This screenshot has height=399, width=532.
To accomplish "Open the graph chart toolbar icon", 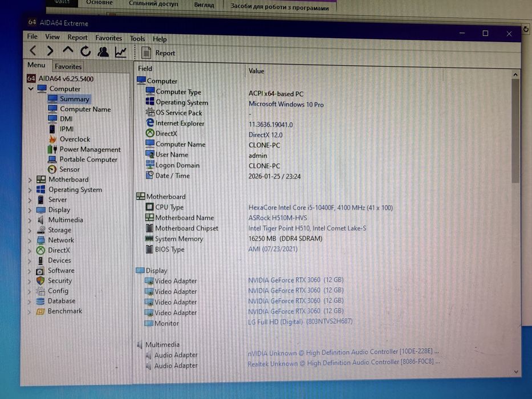I will click(x=121, y=52).
